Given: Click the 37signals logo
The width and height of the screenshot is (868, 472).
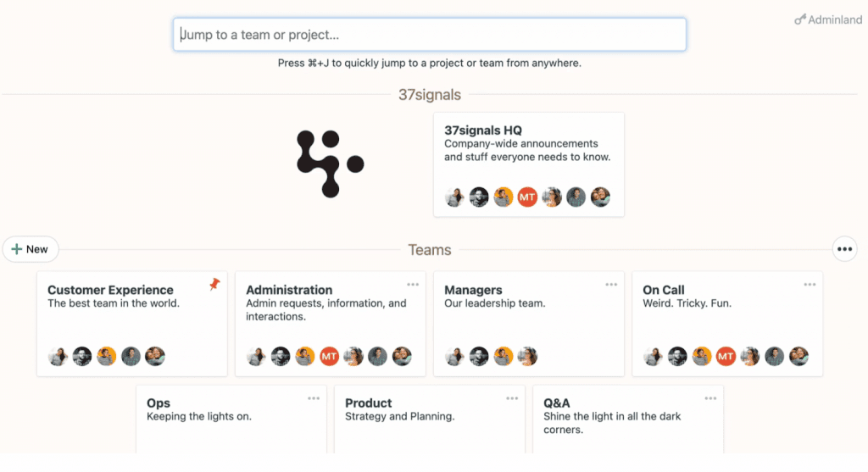Looking at the screenshot, I should coord(331,164).
